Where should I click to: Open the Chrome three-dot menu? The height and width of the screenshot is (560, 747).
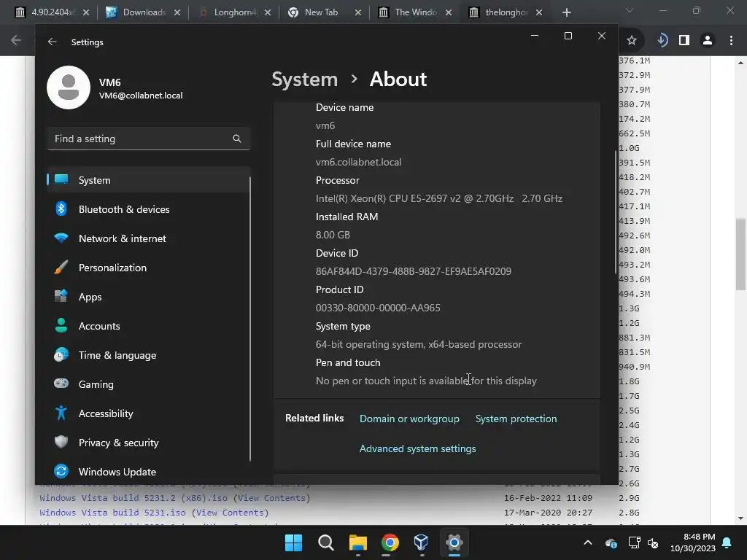tap(731, 41)
